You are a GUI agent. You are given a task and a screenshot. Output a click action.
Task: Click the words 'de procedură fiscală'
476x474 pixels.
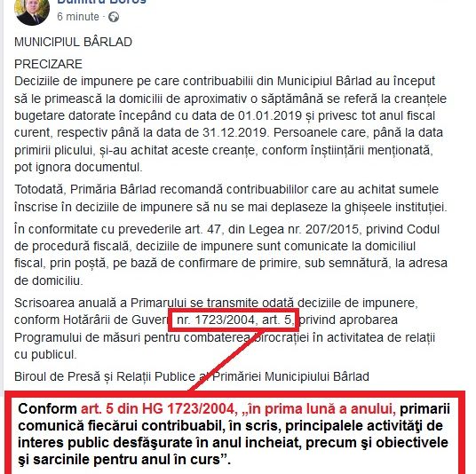coord(72,246)
